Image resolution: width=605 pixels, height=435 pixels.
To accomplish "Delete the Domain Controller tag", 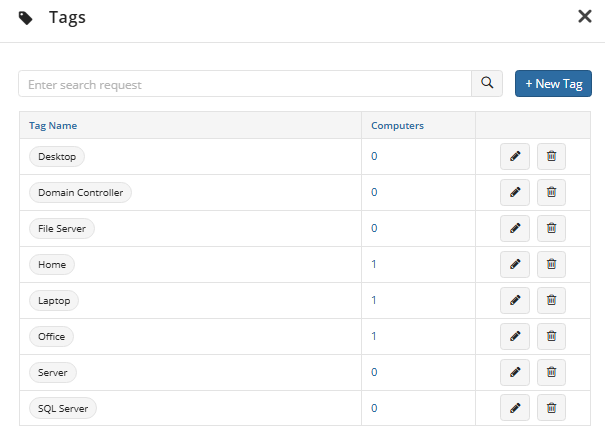I will point(551,193).
